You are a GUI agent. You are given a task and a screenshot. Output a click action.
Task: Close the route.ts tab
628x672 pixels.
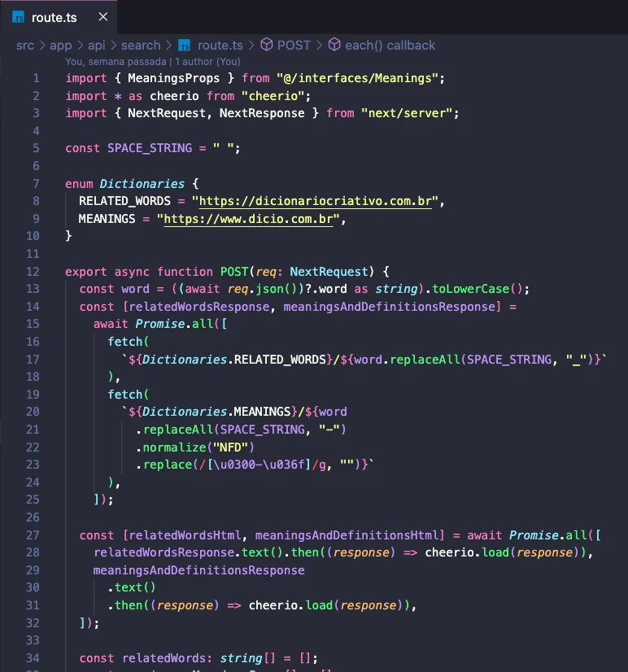pos(102,17)
